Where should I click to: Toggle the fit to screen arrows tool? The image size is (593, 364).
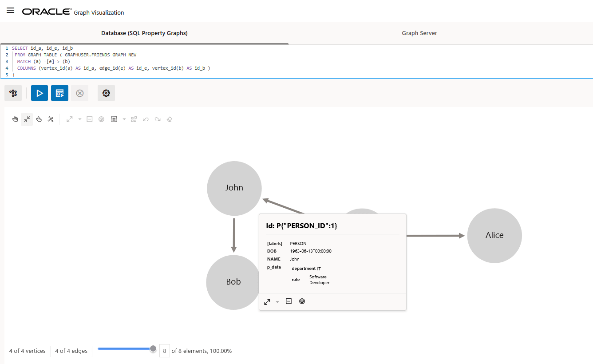click(27, 119)
